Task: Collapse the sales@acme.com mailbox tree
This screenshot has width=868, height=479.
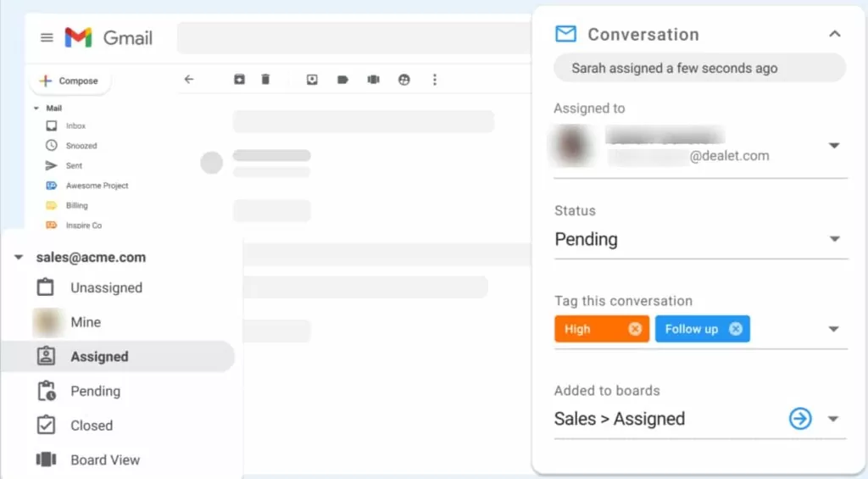Action: coord(19,258)
